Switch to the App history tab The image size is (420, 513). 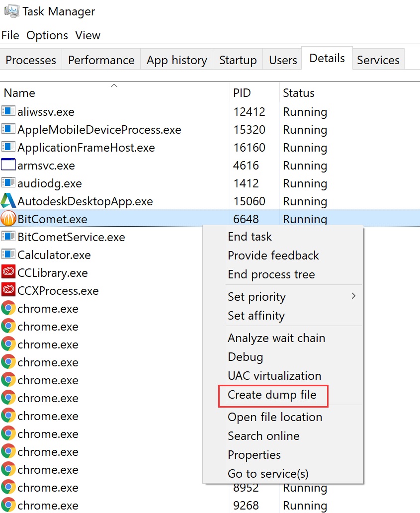point(176,60)
